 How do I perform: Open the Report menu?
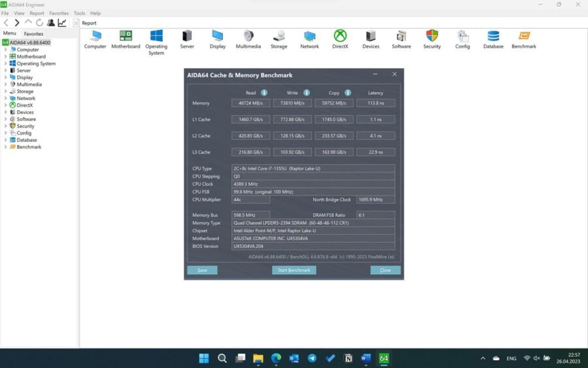(37, 13)
